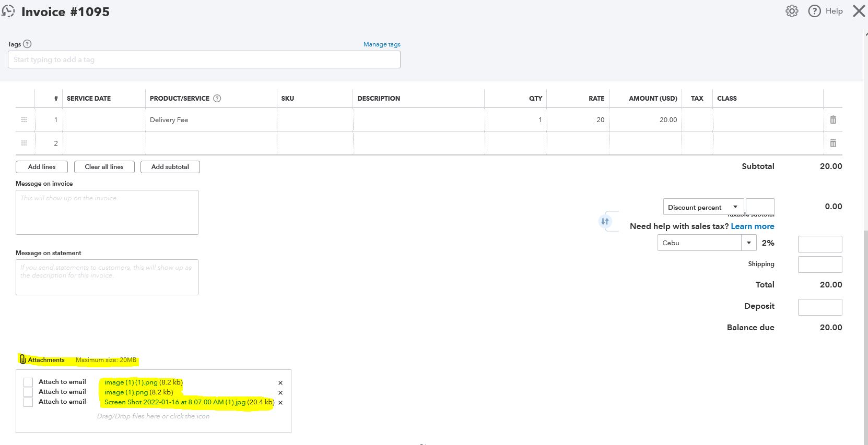Image resolution: width=868 pixels, height=445 pixels.
Task: Click the swap discount and tax arrows icon
Action: point(605,221)
